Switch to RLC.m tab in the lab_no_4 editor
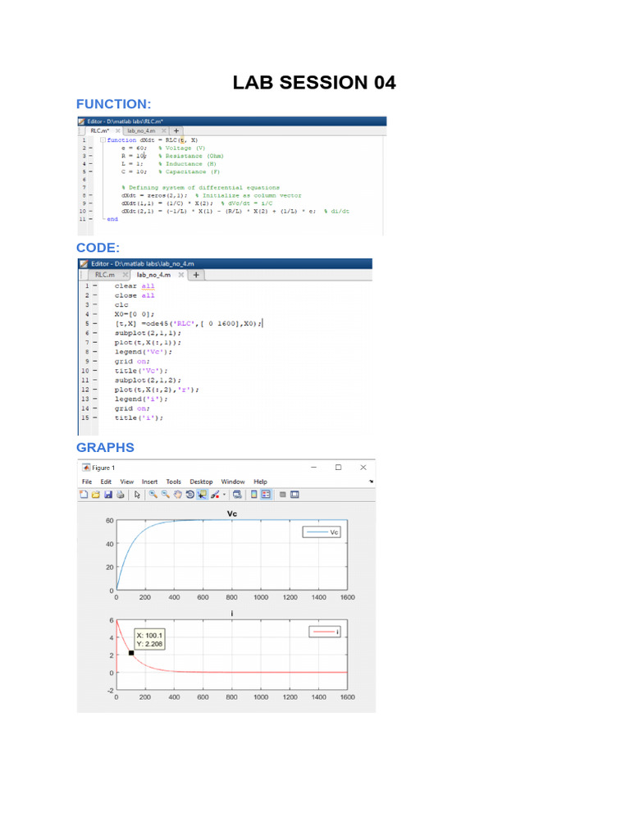This screenshot has width=630, height=840. click(105, 275)
